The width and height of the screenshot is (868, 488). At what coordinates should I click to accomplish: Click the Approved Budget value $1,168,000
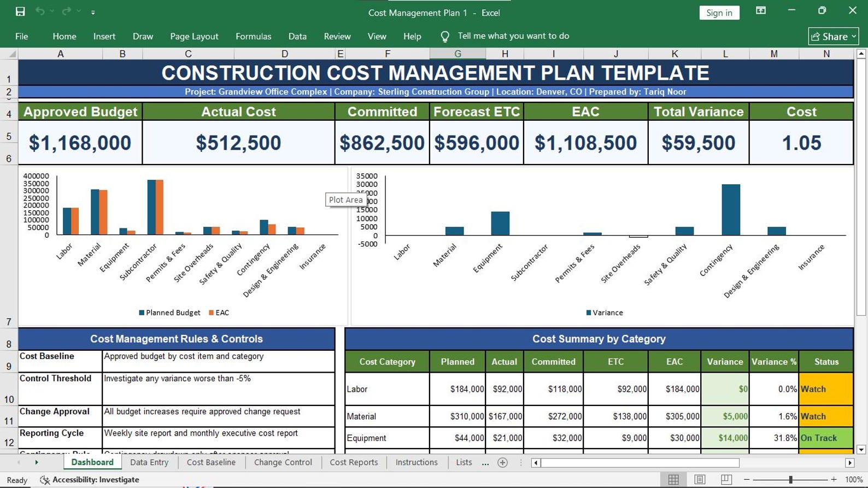pyautogui.click(x=80, y=143)
